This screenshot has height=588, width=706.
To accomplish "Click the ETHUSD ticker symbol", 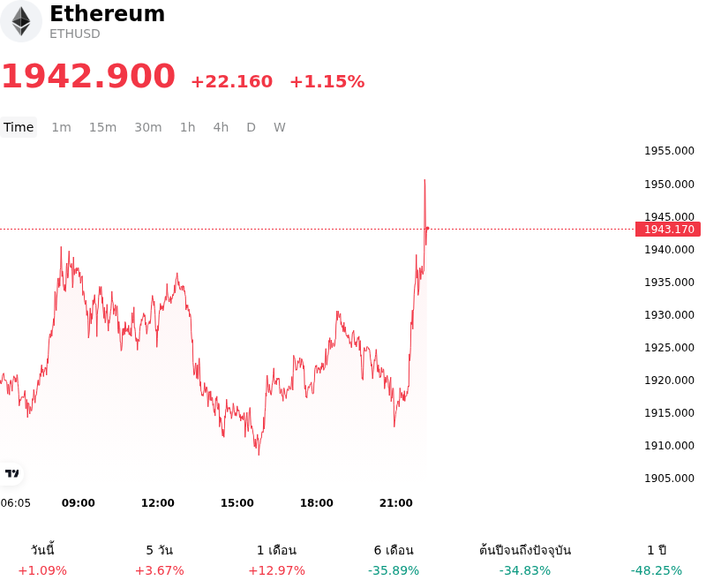I will 75,34.
